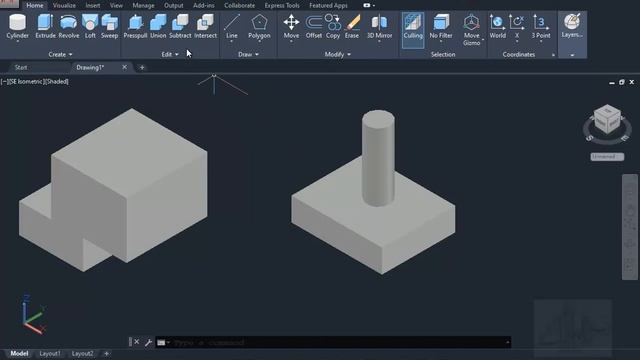Use the Copy tool

(333, 27)
